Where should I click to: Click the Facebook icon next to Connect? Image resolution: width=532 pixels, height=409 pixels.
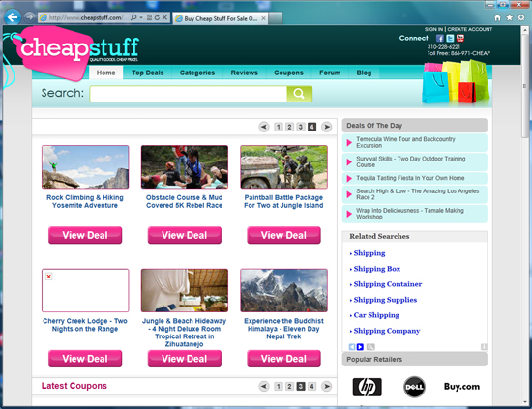[440, 38]
